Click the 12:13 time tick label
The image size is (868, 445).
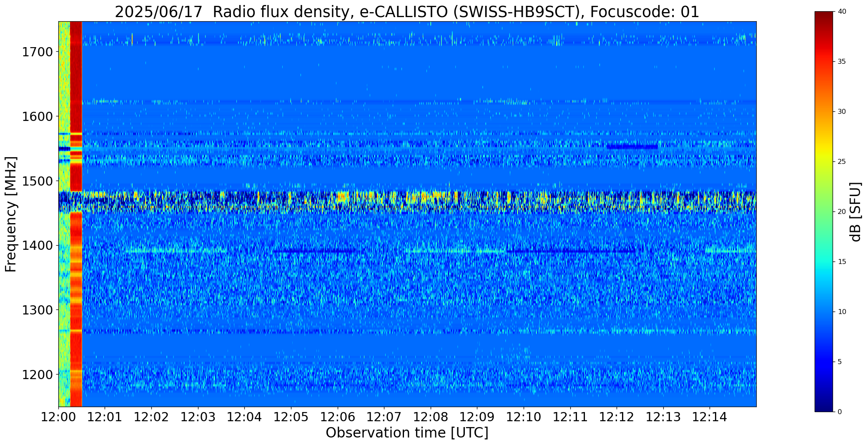[663, 417]
